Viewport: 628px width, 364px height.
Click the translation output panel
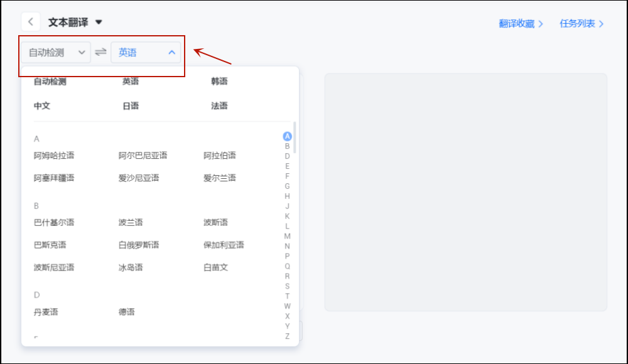[466, 192]
